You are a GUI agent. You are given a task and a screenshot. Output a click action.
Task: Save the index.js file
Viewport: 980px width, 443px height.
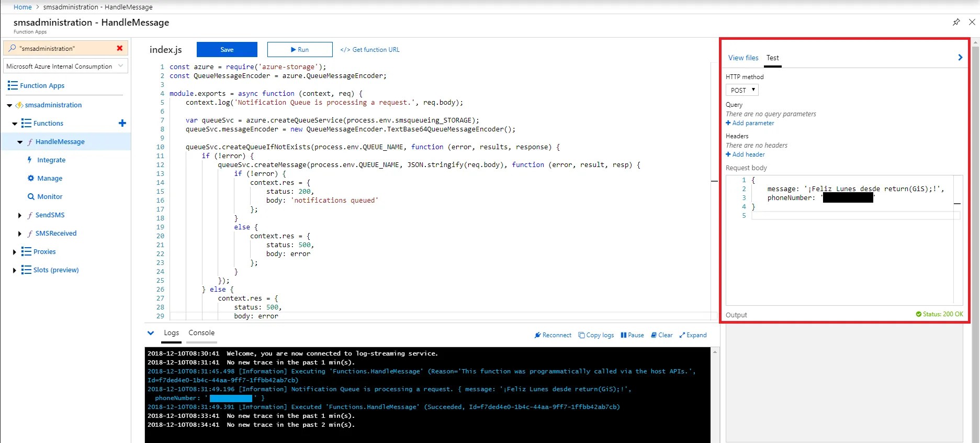click(227, 49)
